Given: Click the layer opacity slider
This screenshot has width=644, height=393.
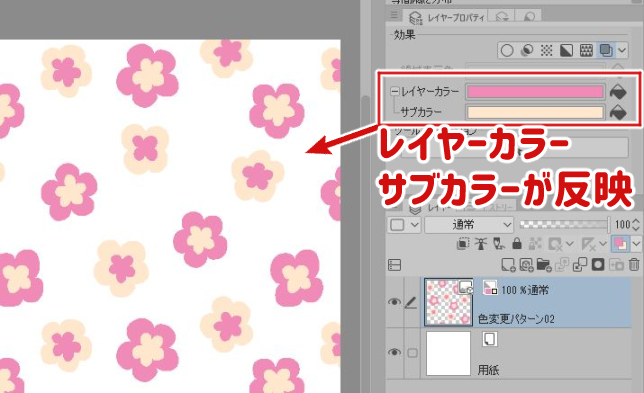Looking at the screenshot, I should click(565, 224).
